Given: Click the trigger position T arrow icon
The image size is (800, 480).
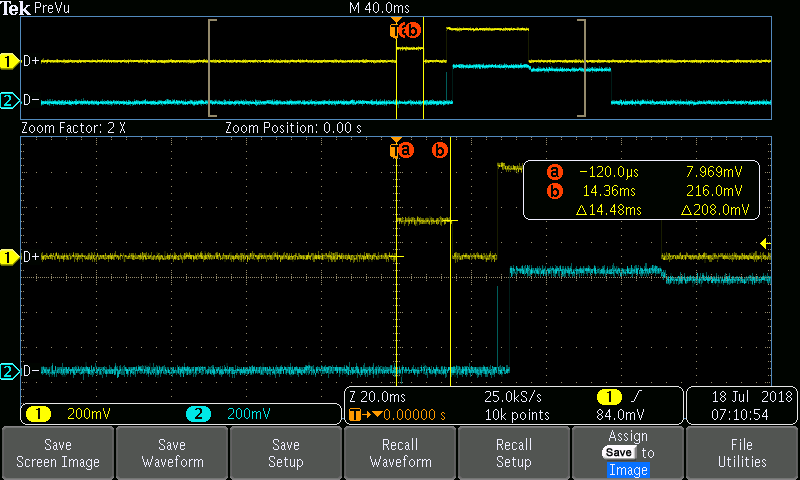Looking at the screenshot, I should coord(365,415).
